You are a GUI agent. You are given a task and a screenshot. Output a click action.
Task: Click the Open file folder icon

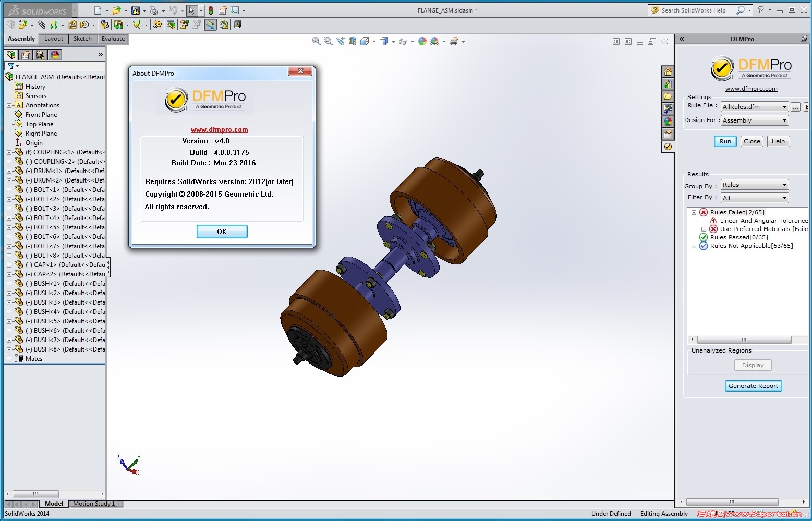116,10
